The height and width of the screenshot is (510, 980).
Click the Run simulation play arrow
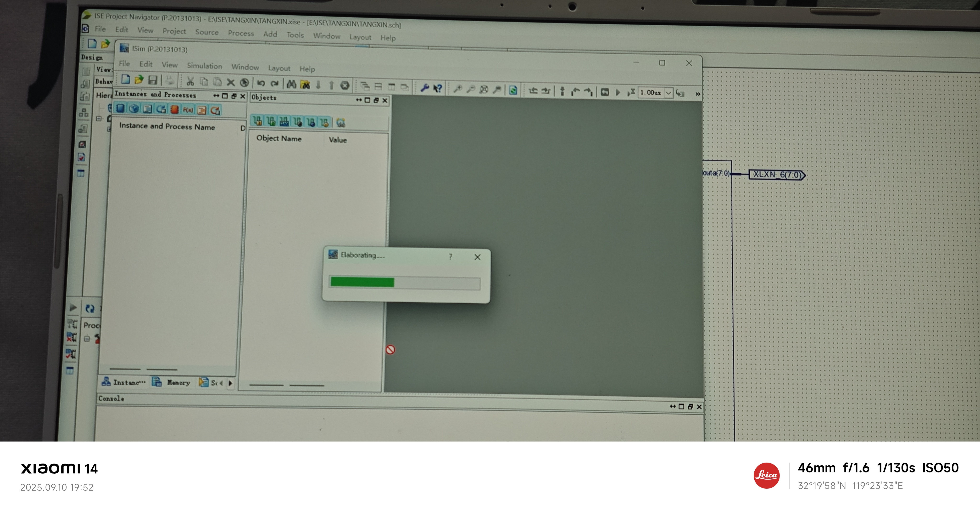click(x=618, y=92)
